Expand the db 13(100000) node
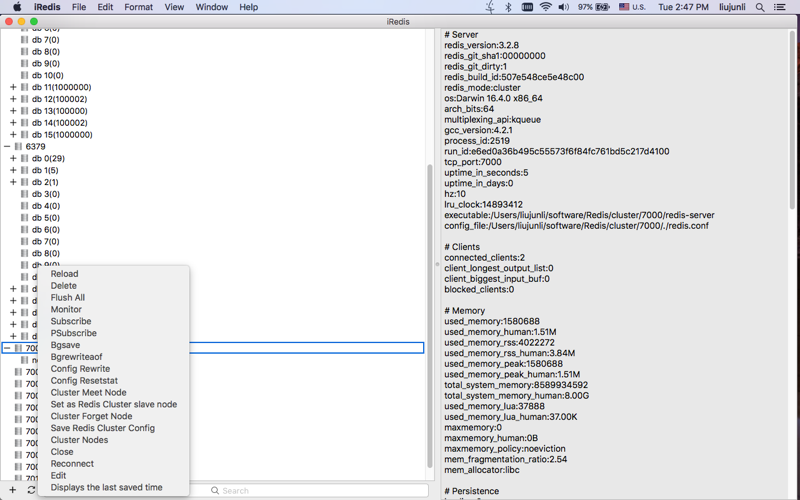The image size is (800, 500). 13,111
